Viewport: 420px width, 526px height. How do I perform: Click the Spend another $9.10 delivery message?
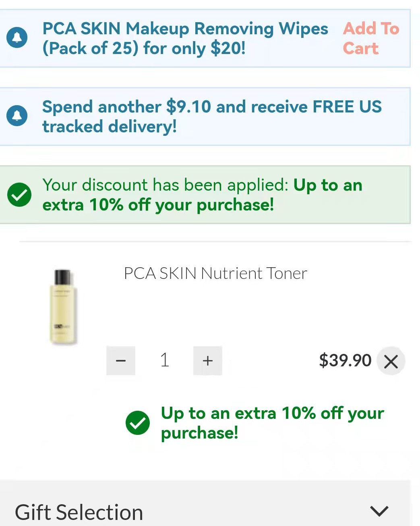(x=212, y=116)
